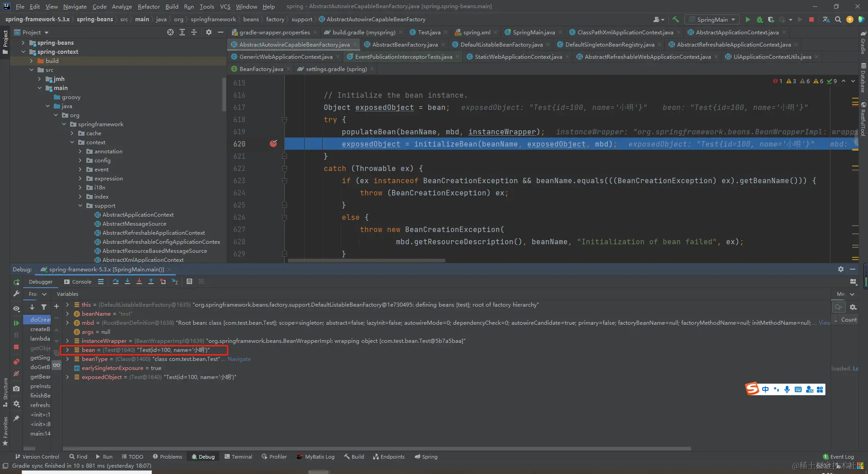Toggle show watches glasses icon

coord(57,365)
